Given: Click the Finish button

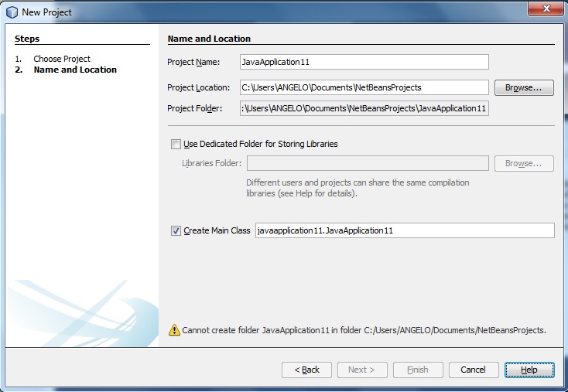Looking at the screenshot, I should [418, 370].
